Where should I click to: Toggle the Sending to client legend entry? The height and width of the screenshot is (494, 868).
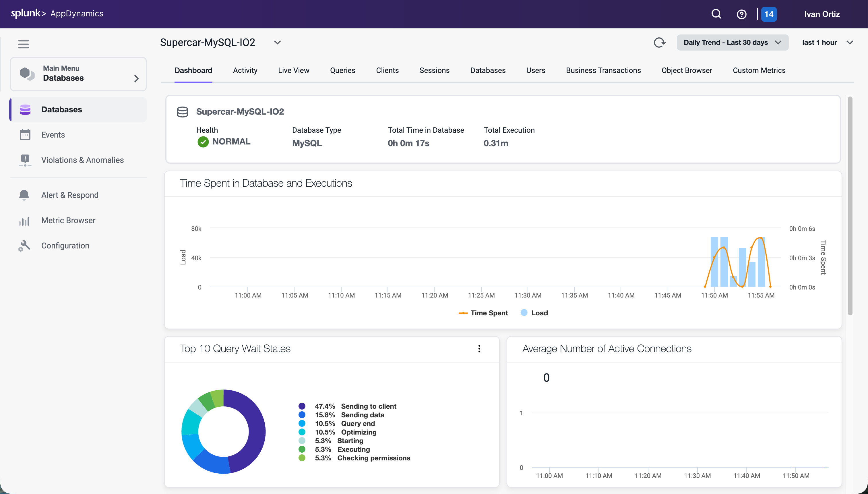coord(368,406)
